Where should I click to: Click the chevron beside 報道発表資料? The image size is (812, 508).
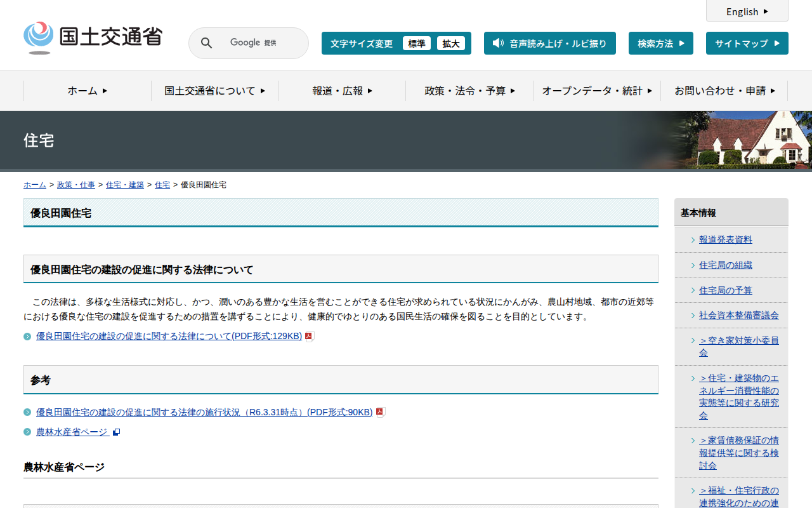tap(693, 240)
